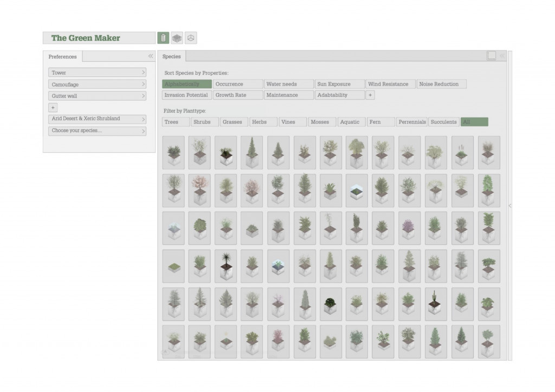Add a sort property with plus icon
Viewport: 555px width, 392px height.
point(370,95)
